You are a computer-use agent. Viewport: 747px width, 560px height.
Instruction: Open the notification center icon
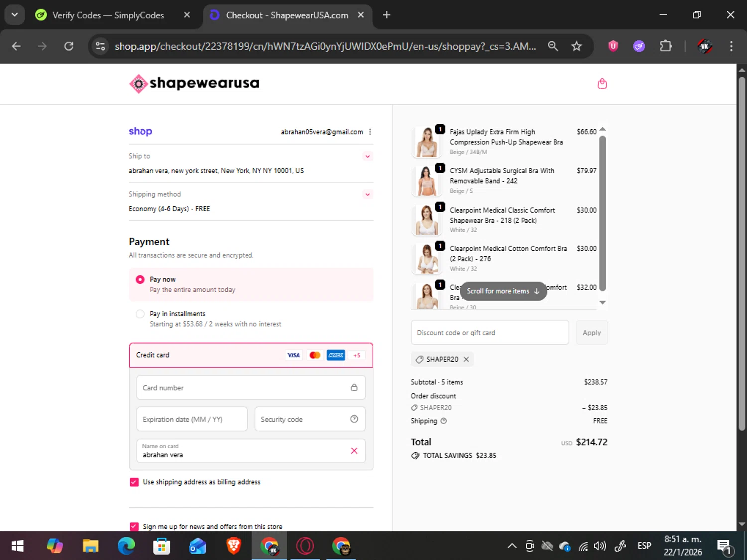tap(725, 547)
